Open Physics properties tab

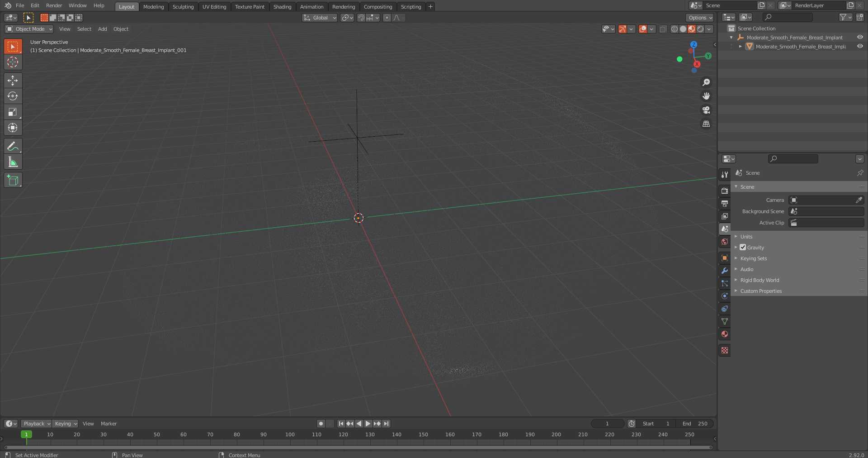click(x=725, y=296)
